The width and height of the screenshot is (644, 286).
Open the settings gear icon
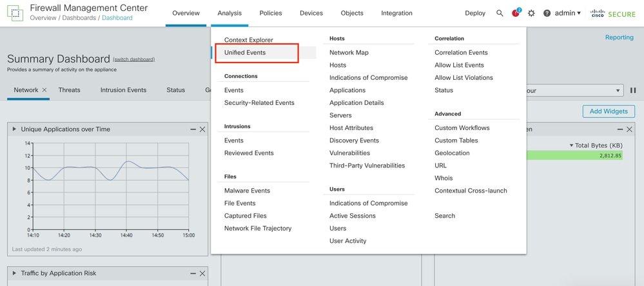click(531, 13)
